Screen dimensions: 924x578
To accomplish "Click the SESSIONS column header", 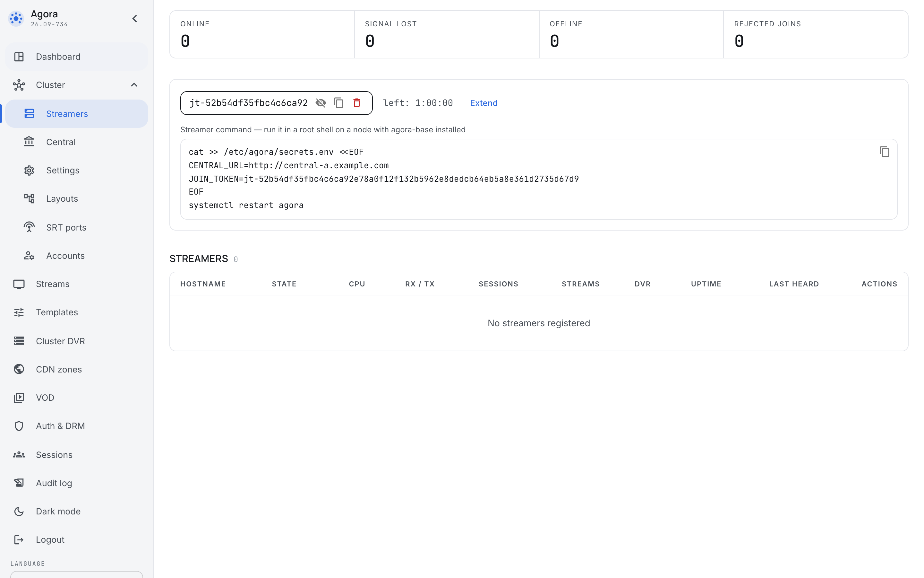I will coord(498,284).
